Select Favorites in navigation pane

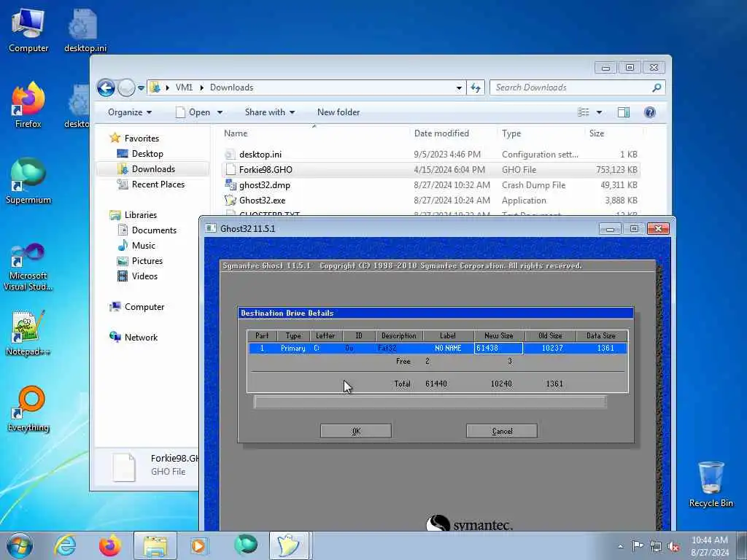pos(142,138)
